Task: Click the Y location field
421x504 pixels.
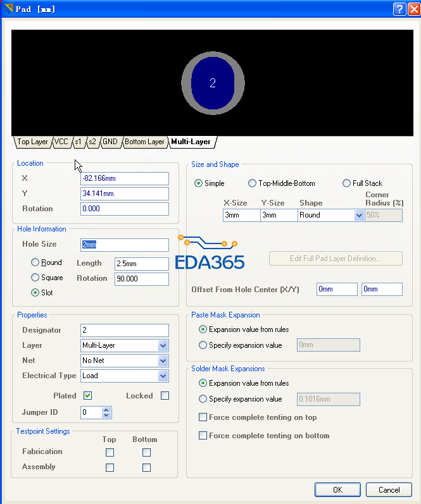Action: 125,194
